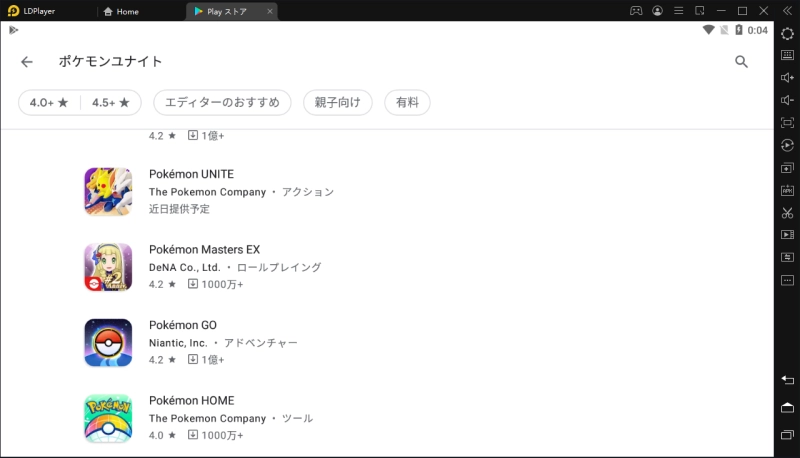The width and height of the screenshot is (800, 458).
Task: Open the gamepad icon in the title bar
Action: tap(636, 11)
